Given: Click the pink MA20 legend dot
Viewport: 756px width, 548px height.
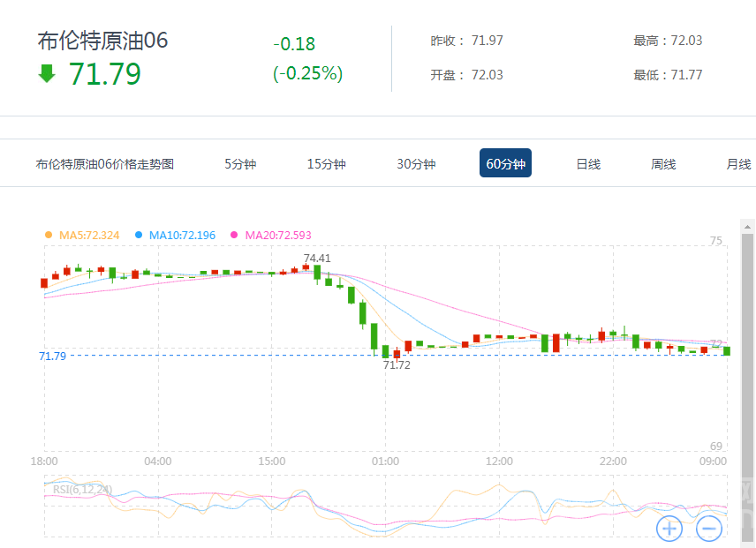Looking at the screenshot, I should point(234,235).
